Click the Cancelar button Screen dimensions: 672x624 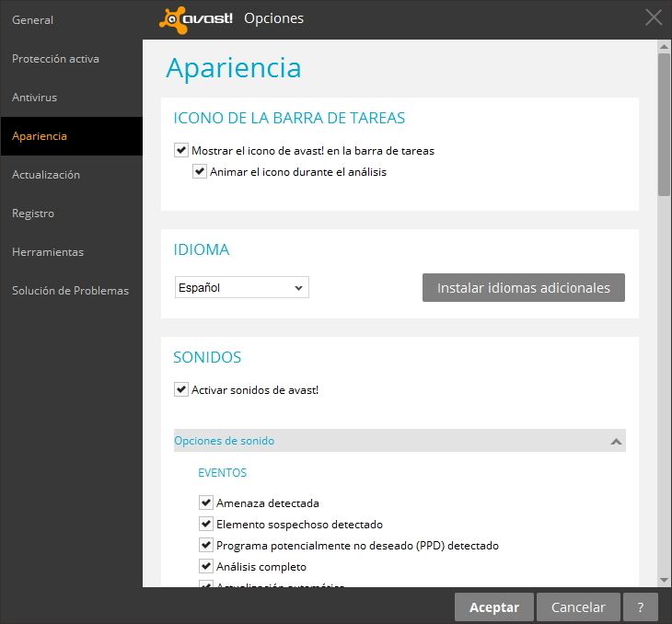578,607
